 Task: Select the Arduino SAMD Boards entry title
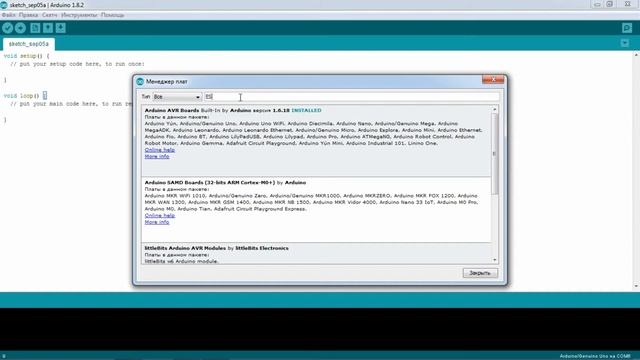(x=210, y=182)
